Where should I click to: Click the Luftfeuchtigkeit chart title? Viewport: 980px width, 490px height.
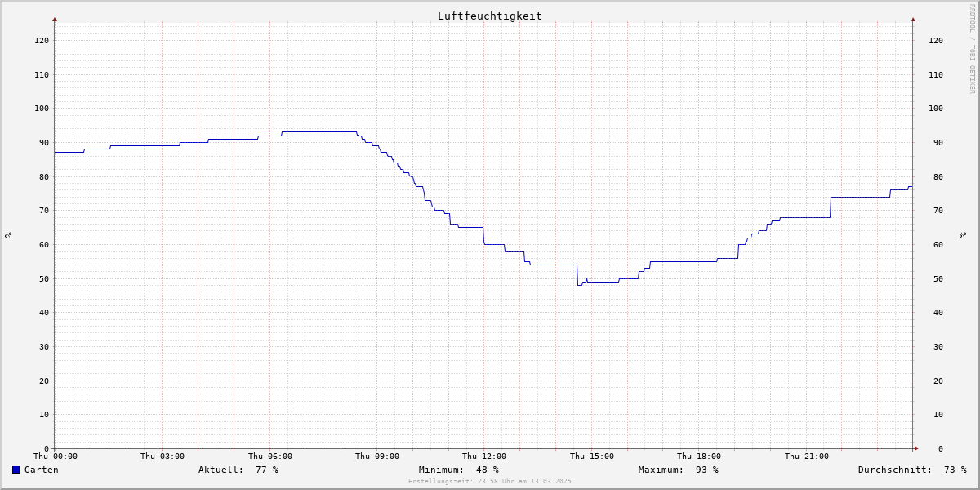pos(489,16)
